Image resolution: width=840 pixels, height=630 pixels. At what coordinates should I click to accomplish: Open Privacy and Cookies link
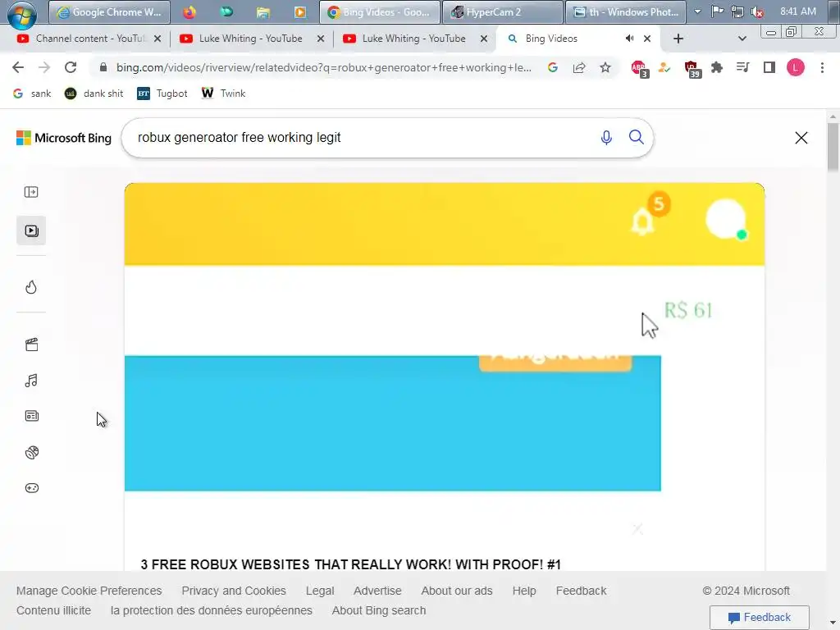coord(234,591)
